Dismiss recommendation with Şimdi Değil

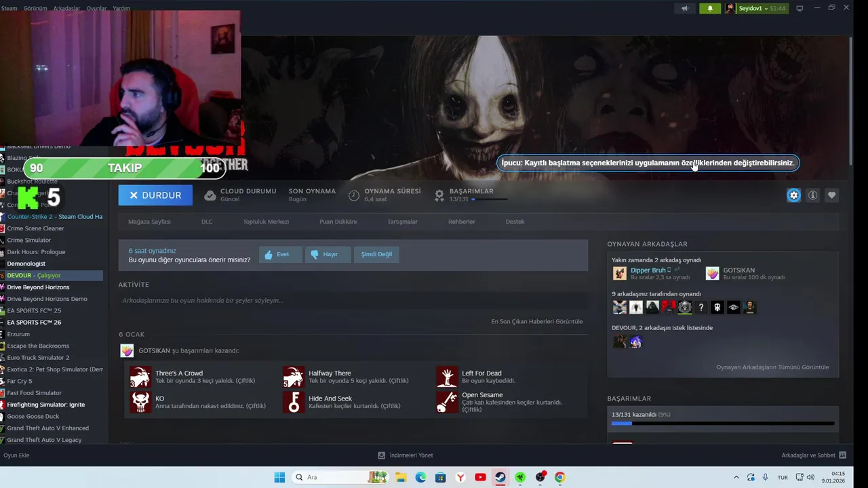tap(376, 255)
